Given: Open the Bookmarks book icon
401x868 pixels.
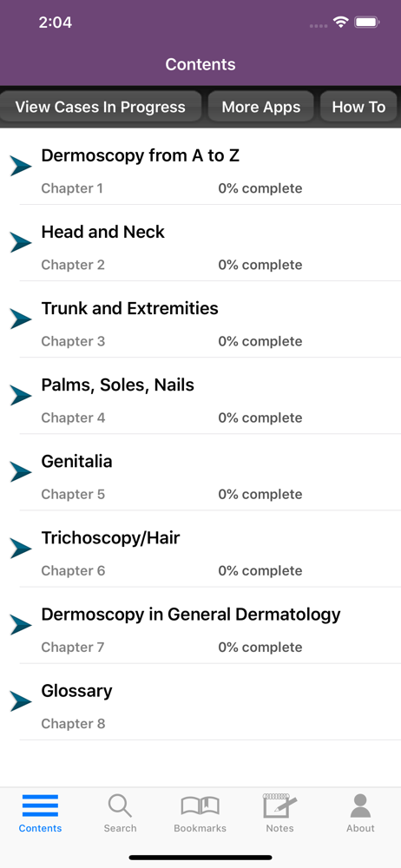Looking at the screenshot, I should pos(200,806).
